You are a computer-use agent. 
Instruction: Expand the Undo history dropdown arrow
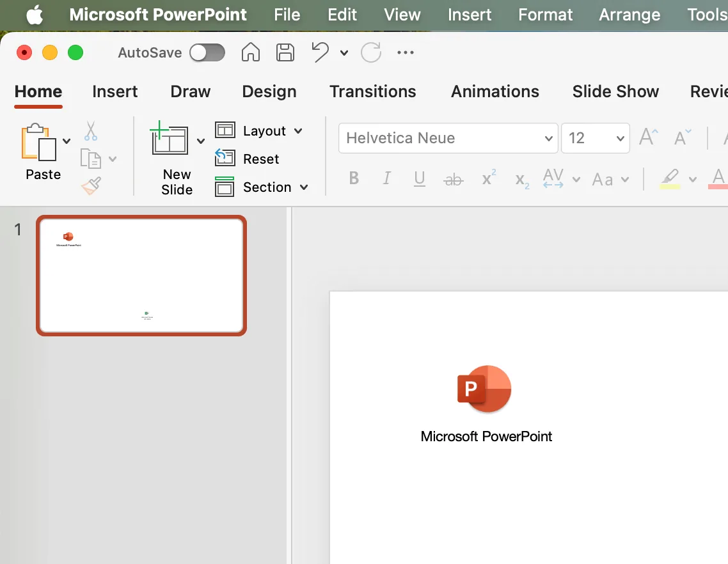[x=344, y=53]
